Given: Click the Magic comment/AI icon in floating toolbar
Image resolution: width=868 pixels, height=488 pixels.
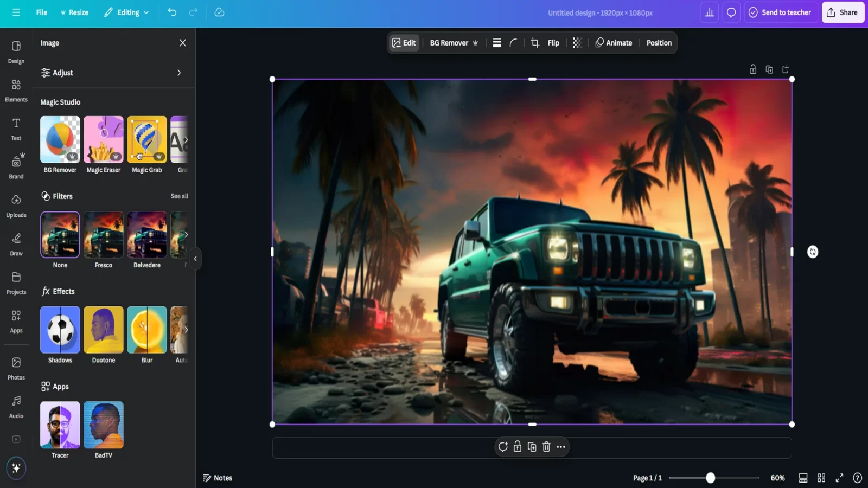Looking at the screenshot, I should tap(503, 447).
